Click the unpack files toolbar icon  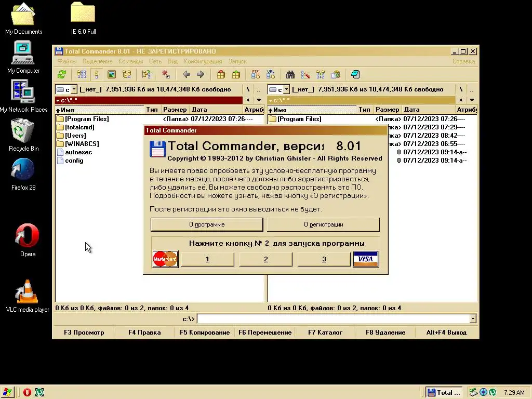(x=236, y=74)
